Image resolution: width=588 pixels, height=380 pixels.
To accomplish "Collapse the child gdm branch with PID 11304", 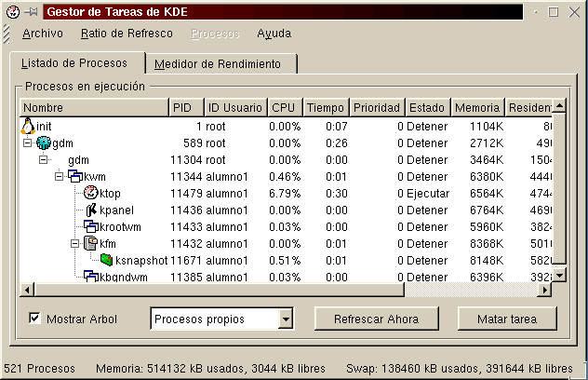I will pos(44,159).
